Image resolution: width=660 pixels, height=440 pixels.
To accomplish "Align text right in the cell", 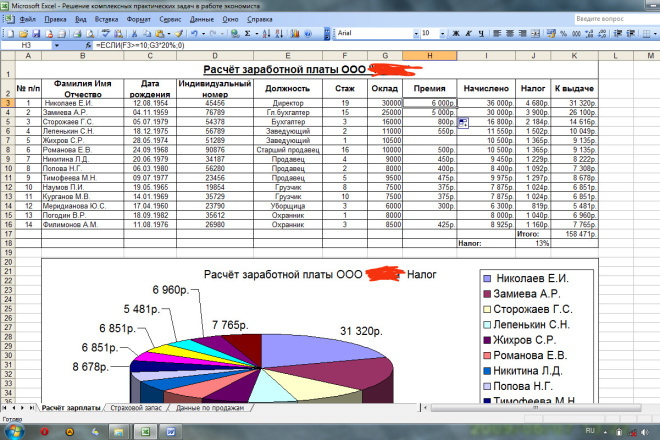I will tap(522, 33).
